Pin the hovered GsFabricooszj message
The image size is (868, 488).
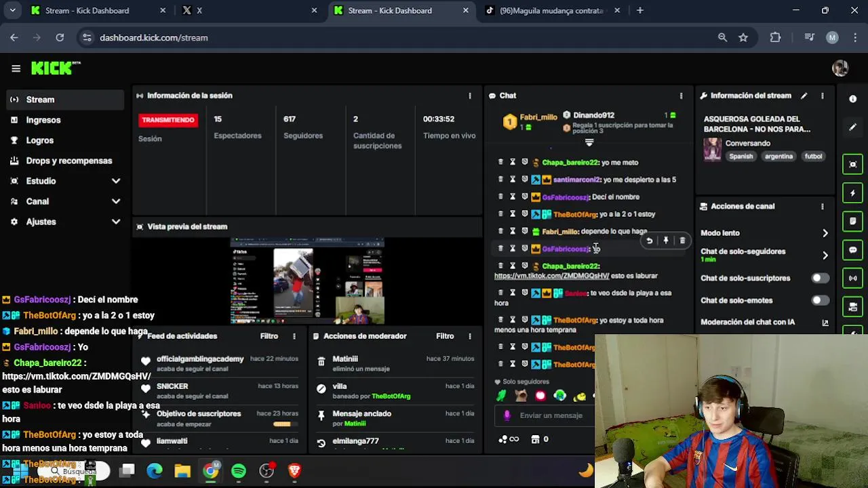[x=666, y=241]
